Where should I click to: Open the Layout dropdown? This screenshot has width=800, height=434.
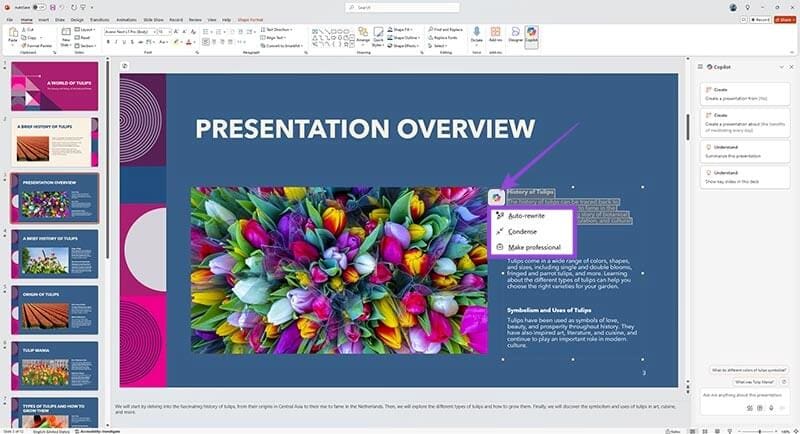pyautogui.click(x=85, y=30)
